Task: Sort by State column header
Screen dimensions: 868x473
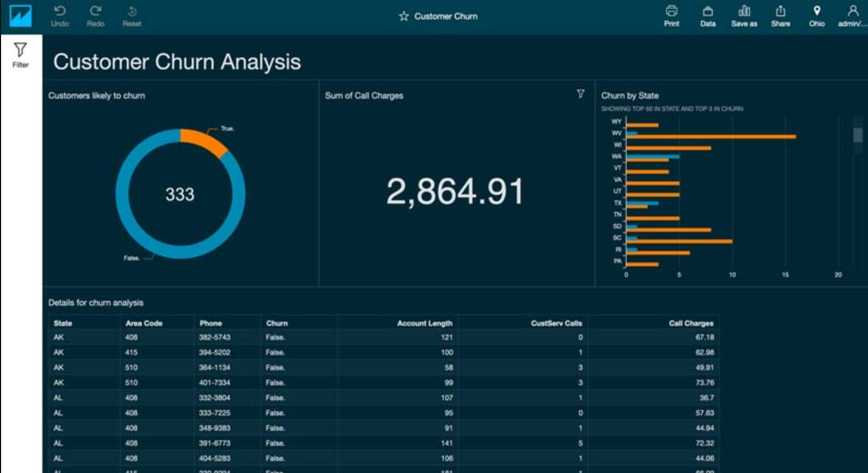Action: click(63, 323)
